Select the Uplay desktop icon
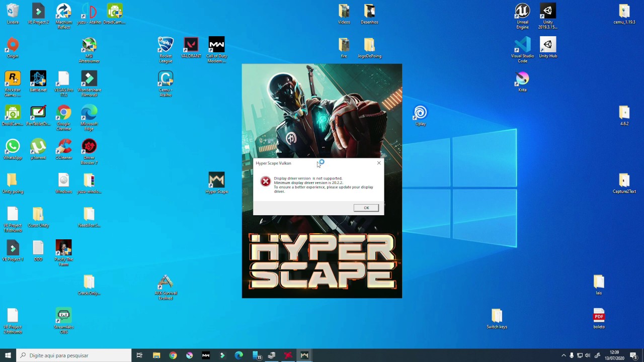 [420, 116]
